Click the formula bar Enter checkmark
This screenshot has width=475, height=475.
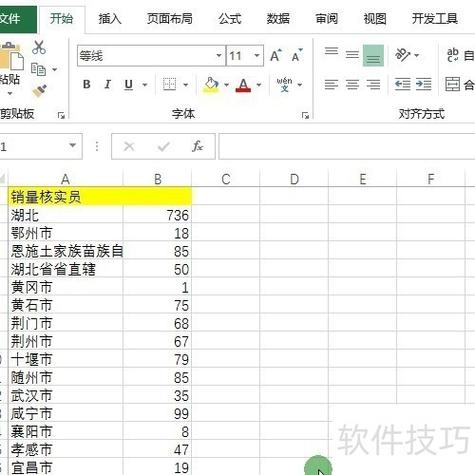[163, 146]
